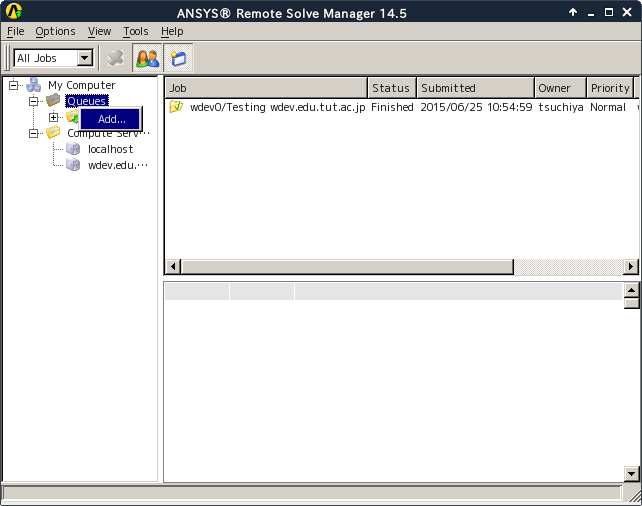Click the My Computer network icon
Image resolution: width=642 pixels, height=506 pixels.
[34, 85]
